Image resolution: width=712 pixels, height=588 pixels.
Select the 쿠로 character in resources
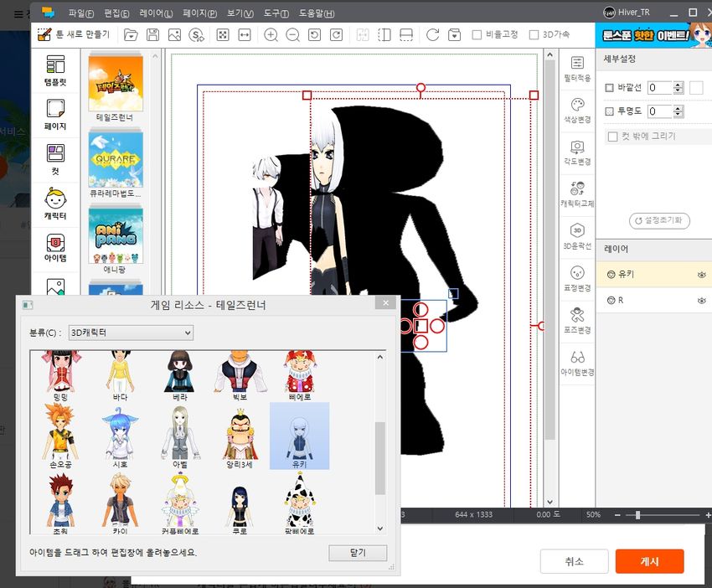(240, 508)
